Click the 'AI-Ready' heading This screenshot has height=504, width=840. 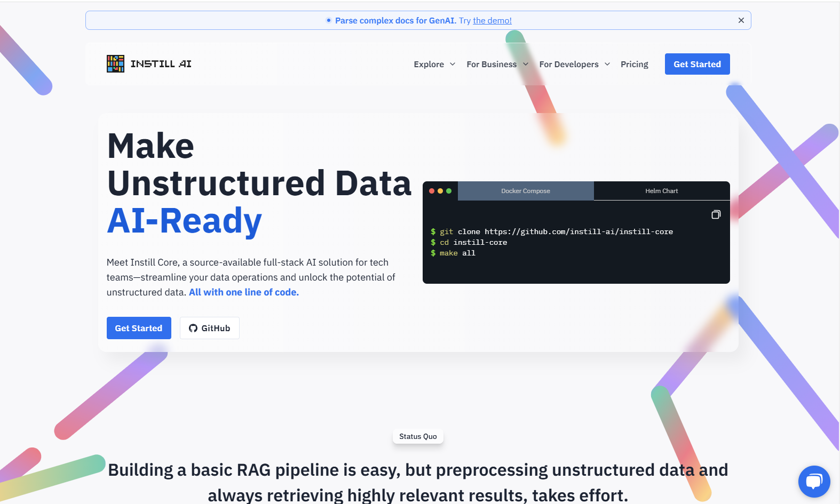[185, 220]
